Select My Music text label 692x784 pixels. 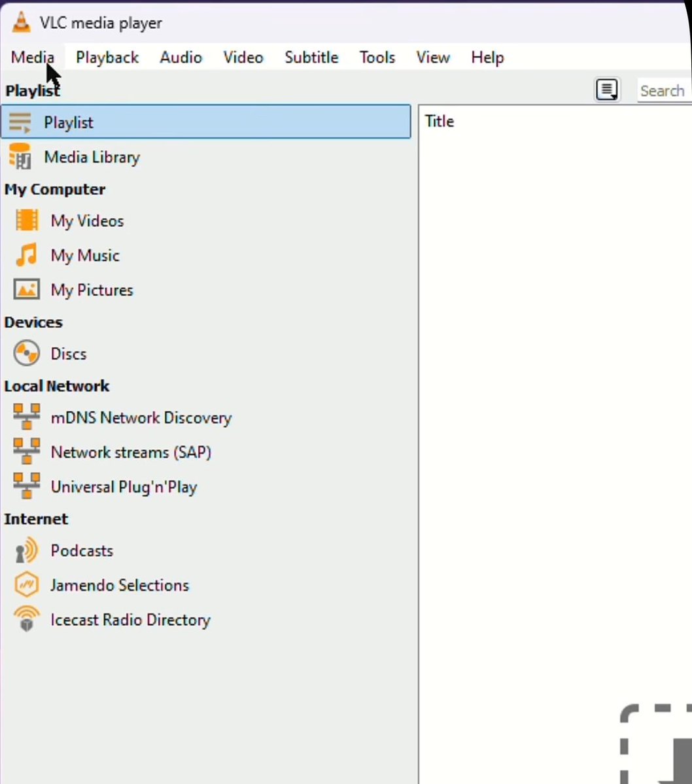tap(85, 256)
